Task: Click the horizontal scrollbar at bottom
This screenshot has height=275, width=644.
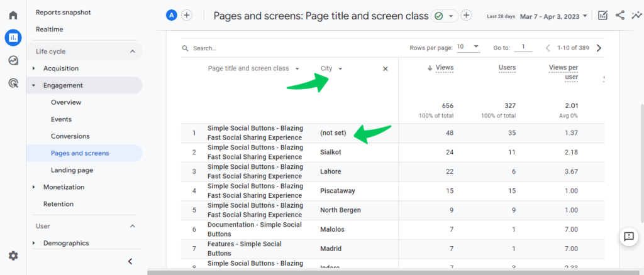Action: click(394, 272)
